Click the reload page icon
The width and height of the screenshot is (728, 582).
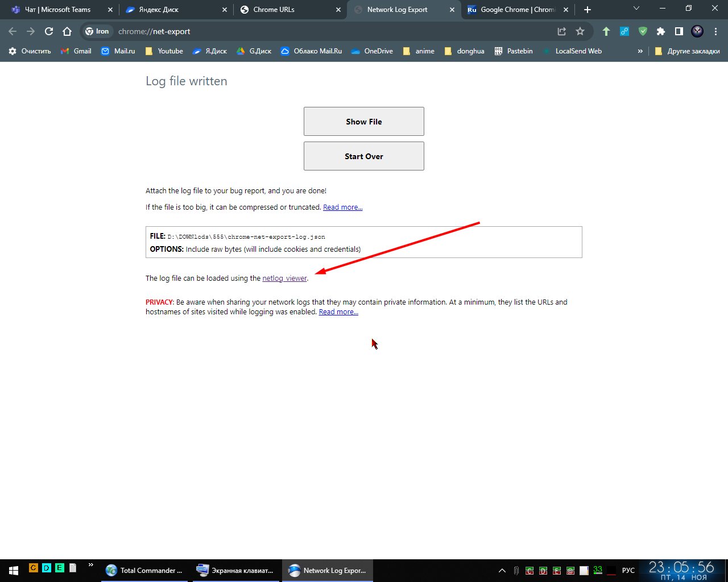pyautogui.click(x=49, y=31)
